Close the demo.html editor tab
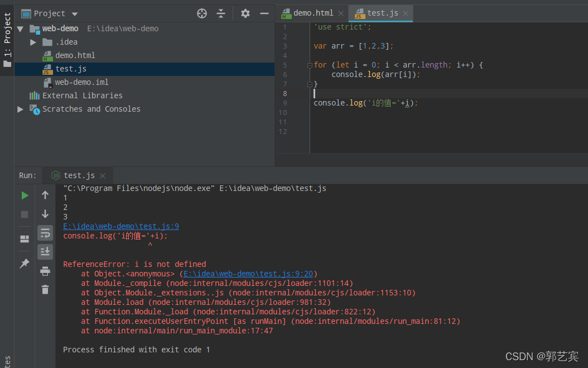 [340, 13]
